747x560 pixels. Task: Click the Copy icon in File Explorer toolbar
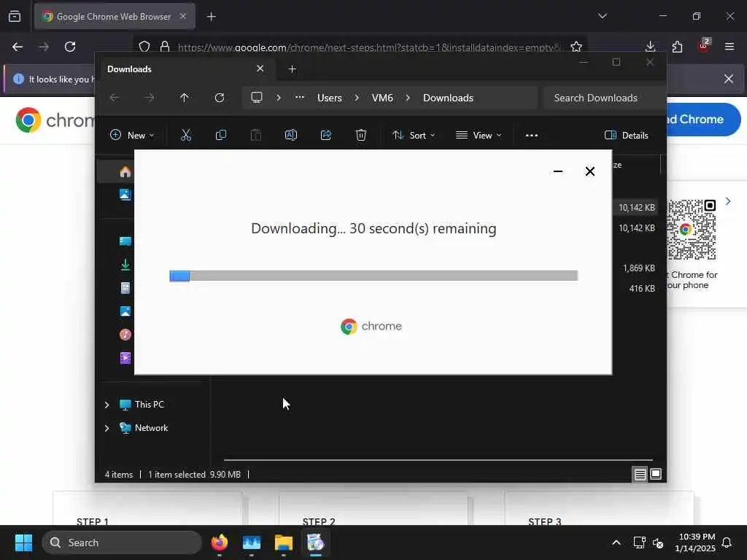220,135
